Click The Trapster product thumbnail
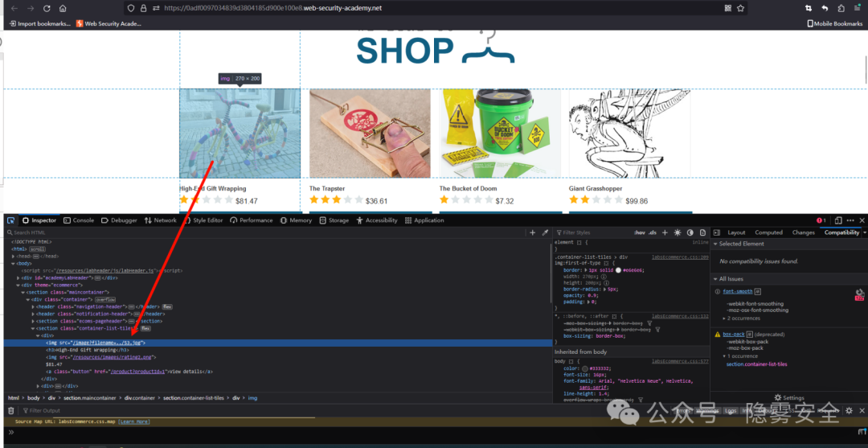868x448 pixels. click(x=370, y=133)
